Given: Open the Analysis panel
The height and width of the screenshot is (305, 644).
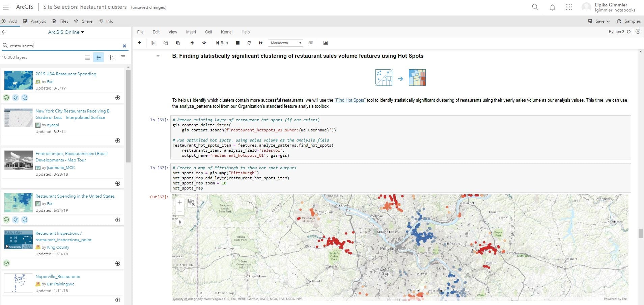Looking at the screenshot, I should tap(35, 21).
